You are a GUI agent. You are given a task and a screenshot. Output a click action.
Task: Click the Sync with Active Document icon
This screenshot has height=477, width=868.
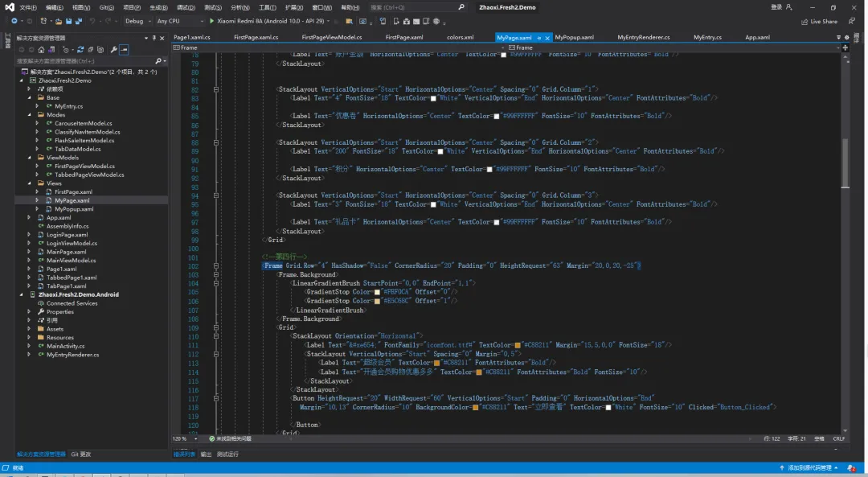80,49
